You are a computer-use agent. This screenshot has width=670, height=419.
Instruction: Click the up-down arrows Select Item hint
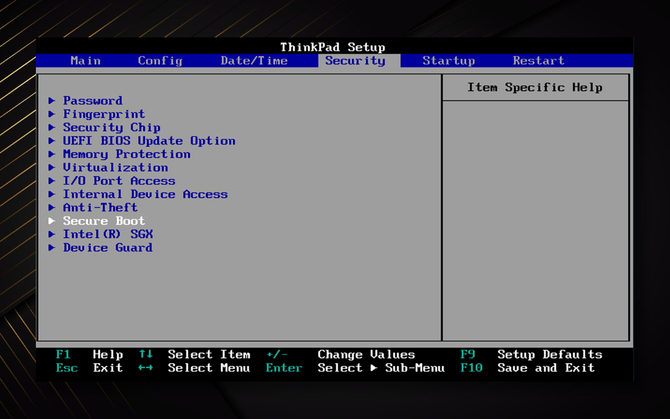tap(194, 355)
